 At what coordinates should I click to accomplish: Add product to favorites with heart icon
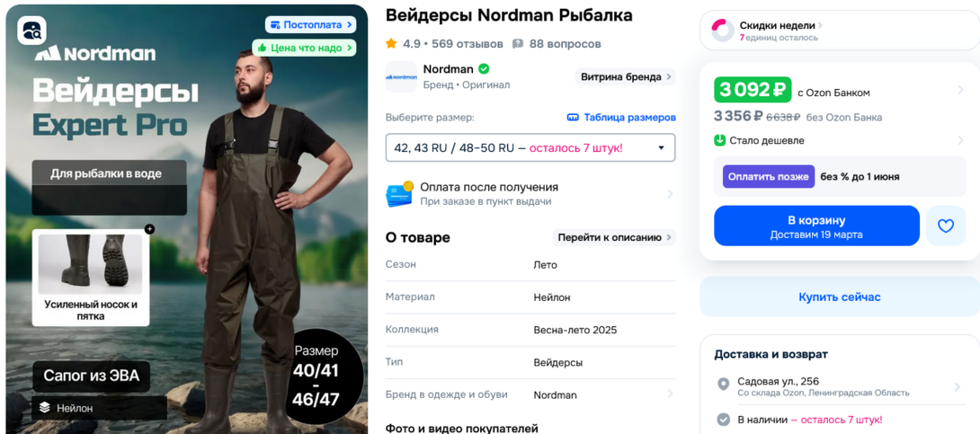click(945, 226)
